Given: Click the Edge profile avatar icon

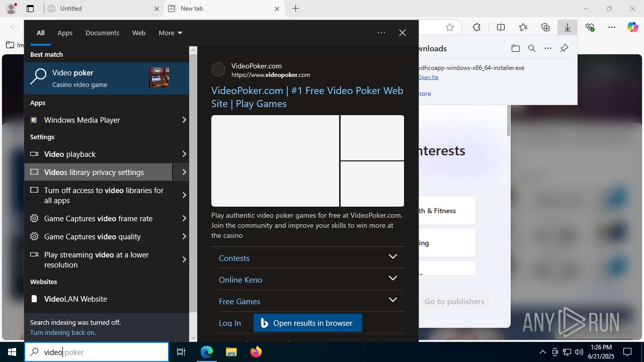Looking at the screenshot, I should (x=11, y=9).
